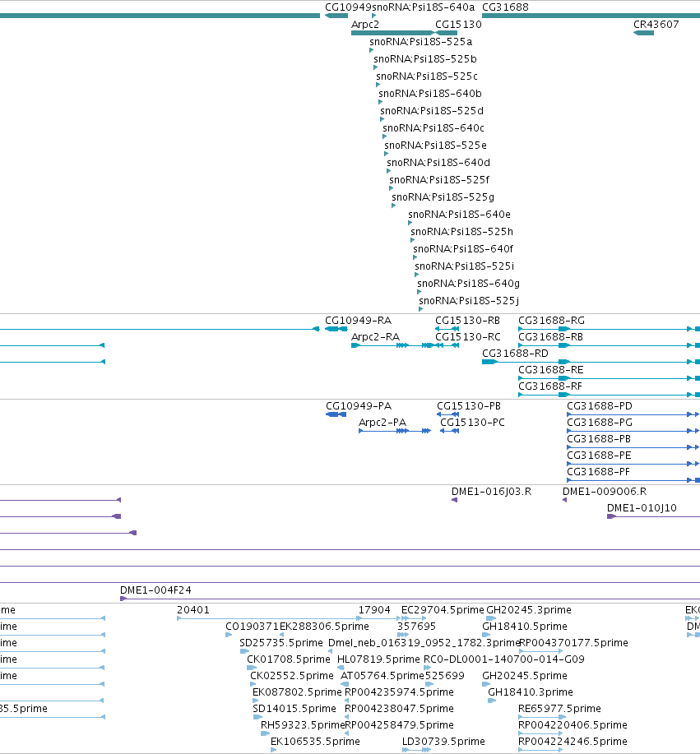Select snoRNA:Psi18S-640b feature label
The image size is (700, 754).
(x=430, y=94)
